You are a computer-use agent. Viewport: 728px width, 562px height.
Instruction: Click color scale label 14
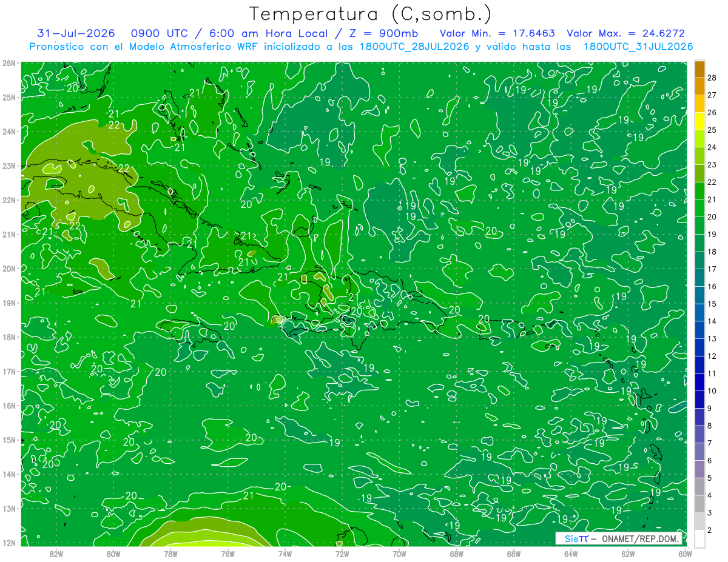point(712,321)
